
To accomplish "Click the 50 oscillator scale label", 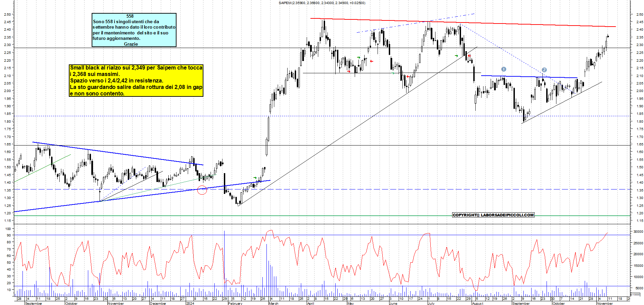I will click(9, 262).
